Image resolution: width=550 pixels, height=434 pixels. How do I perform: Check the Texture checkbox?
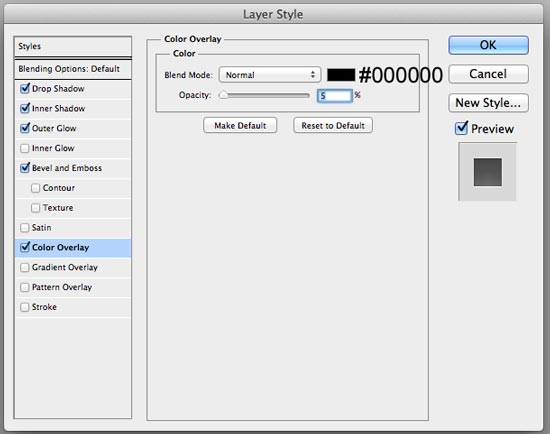(35, 208)
